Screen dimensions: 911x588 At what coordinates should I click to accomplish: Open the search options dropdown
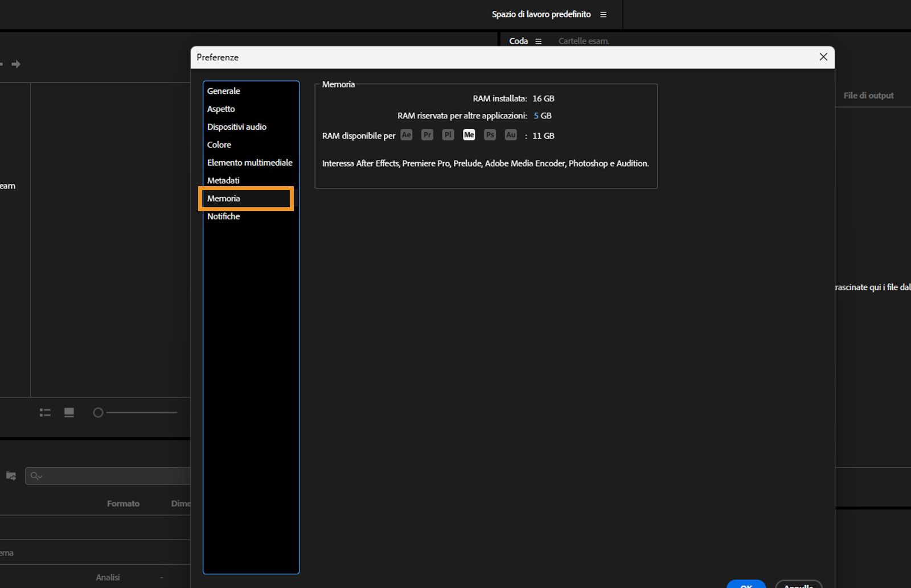[36, 476]
